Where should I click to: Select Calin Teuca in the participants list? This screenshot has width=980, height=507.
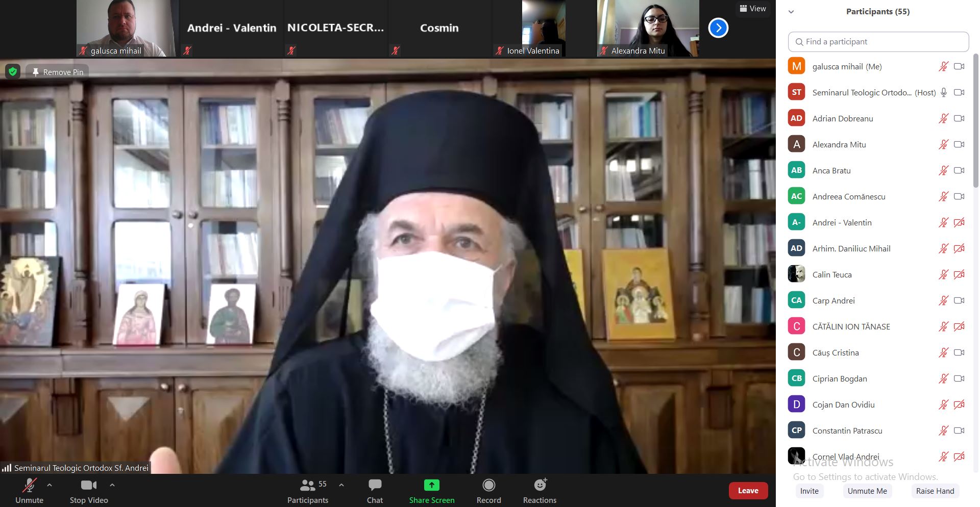click(x=832, y=274)
